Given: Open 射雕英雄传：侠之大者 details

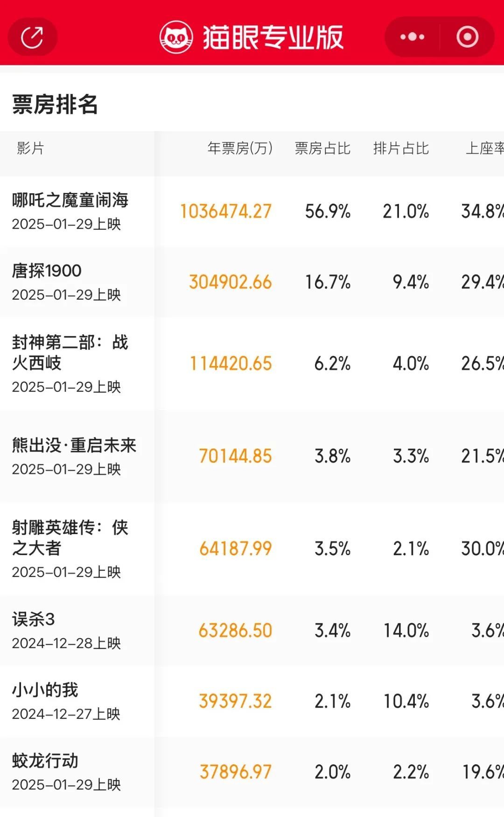Looking at the screenshot, I should (70, 537).
